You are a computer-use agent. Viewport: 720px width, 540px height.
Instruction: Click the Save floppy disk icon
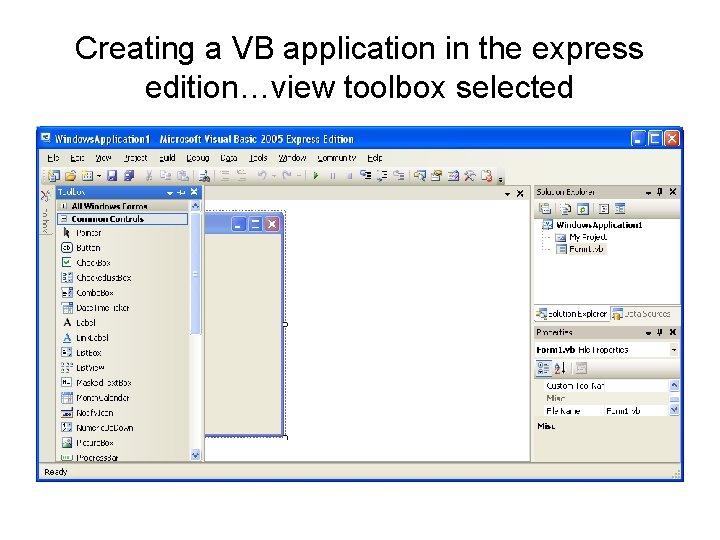point(112,175)
